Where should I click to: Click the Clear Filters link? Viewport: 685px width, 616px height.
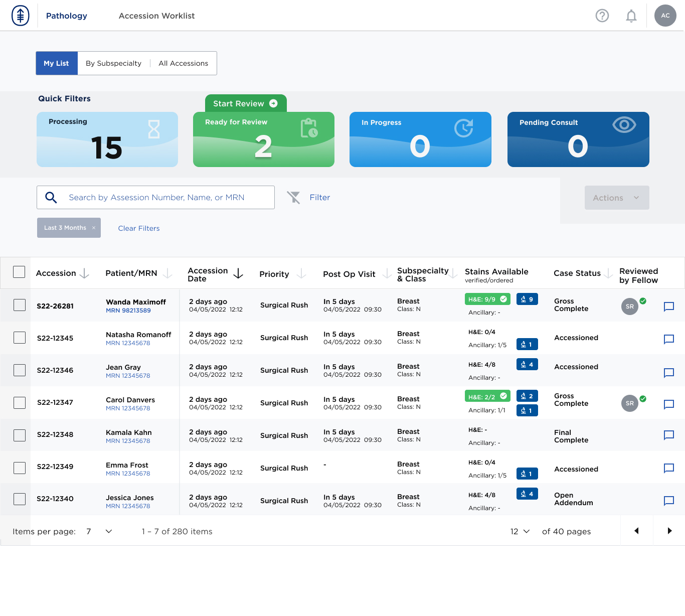pos(139,228)
